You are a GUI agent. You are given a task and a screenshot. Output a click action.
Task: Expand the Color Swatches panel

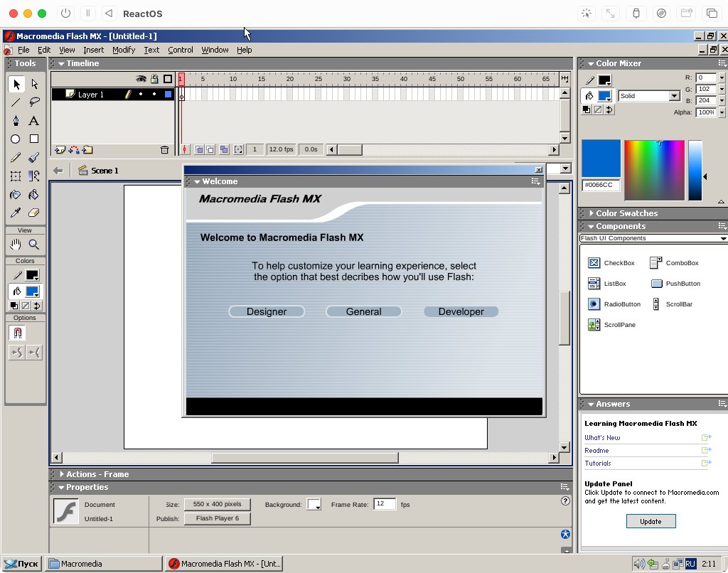pyautogui.click(x=591, y=213)
